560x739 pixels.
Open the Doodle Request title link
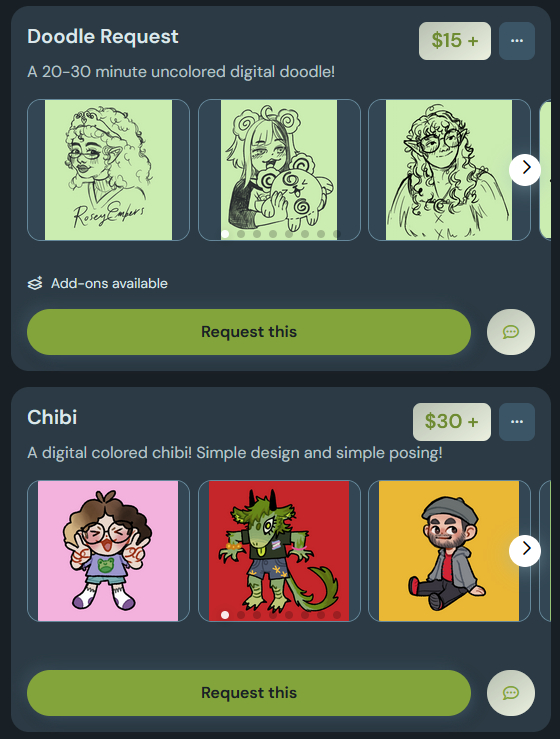point(103,36)
